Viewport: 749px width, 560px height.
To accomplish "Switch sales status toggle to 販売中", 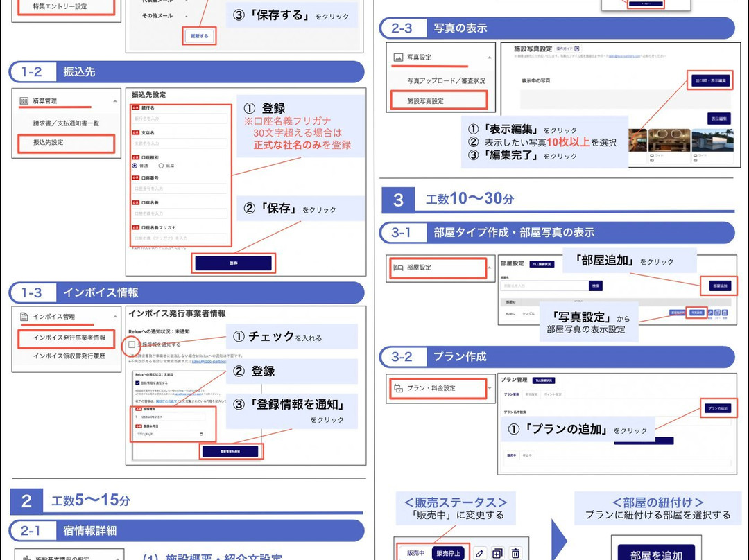I will point(415,552).
